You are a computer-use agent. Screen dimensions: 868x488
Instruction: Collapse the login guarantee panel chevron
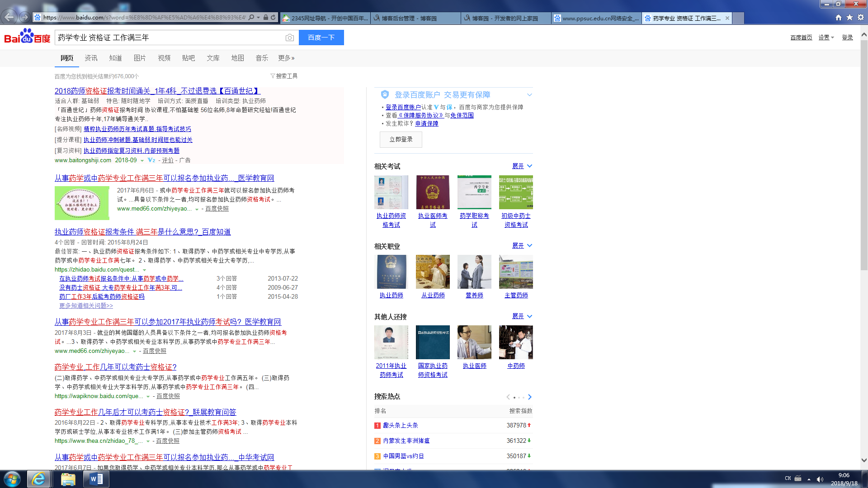pos(529,95)
